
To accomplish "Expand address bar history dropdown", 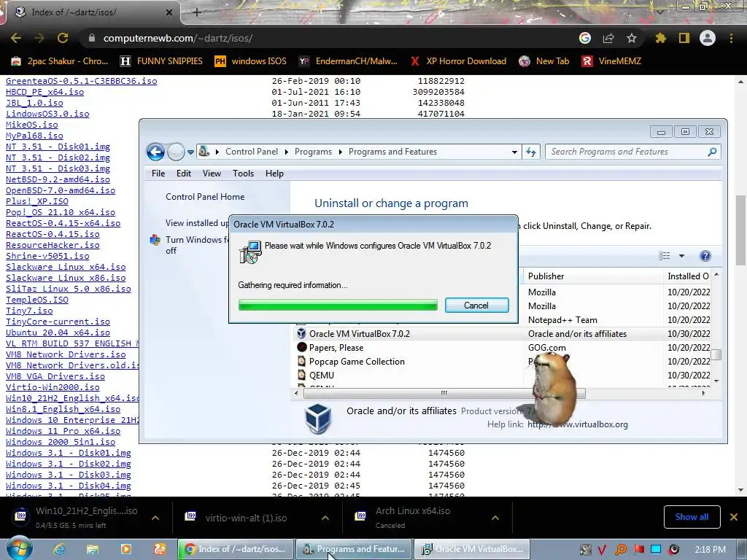I will (514, 152).
